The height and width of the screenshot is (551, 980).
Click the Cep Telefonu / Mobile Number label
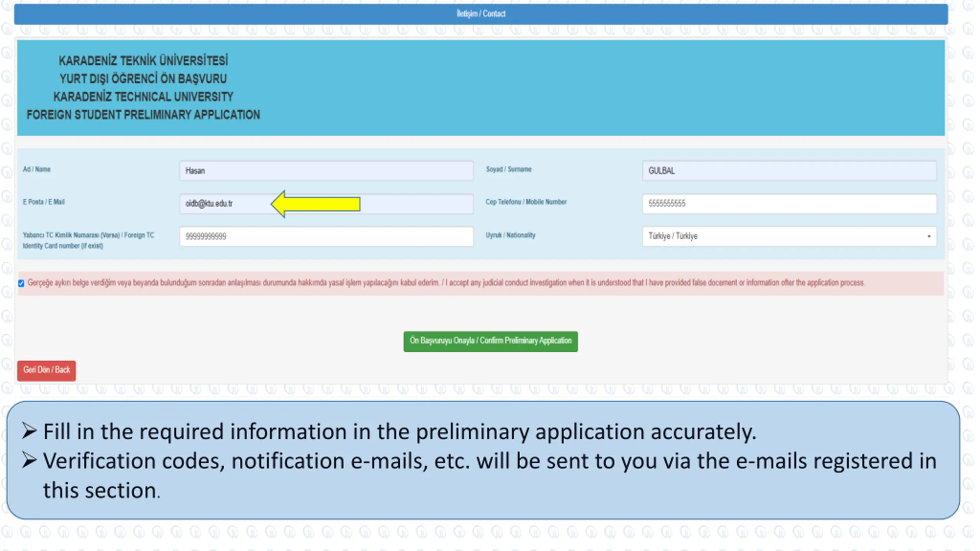pyautogui.click(x=526, y=202)
